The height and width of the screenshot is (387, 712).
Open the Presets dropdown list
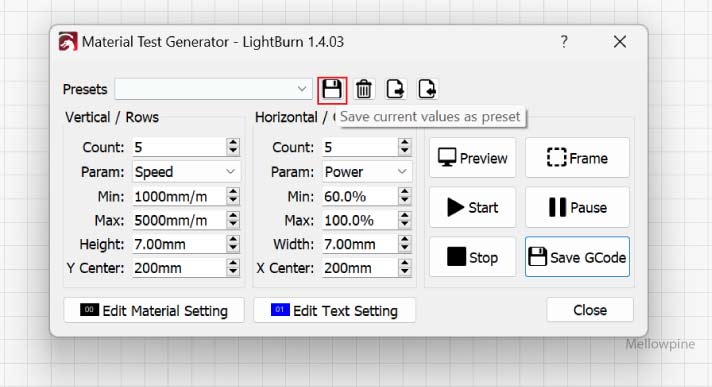(213, 89)
